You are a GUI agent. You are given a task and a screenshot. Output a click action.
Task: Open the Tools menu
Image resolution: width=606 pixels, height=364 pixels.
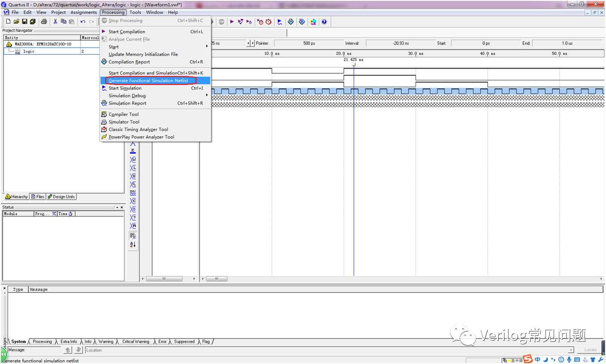tap(136, 12)
